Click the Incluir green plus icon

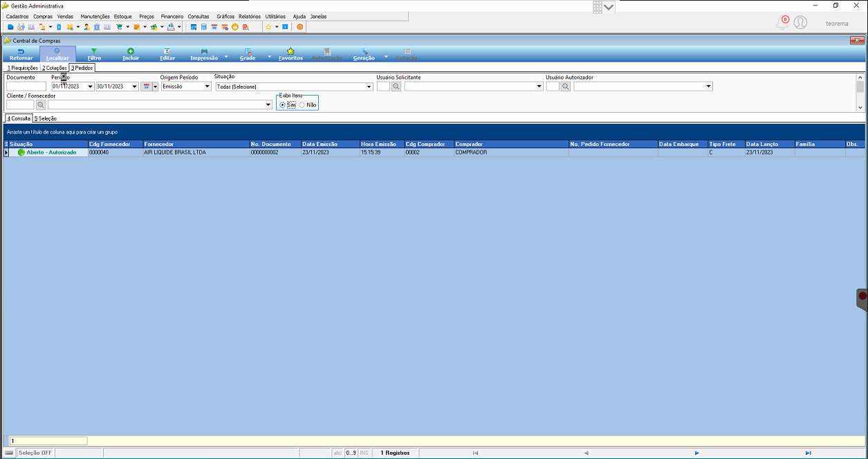pos(131,51)
